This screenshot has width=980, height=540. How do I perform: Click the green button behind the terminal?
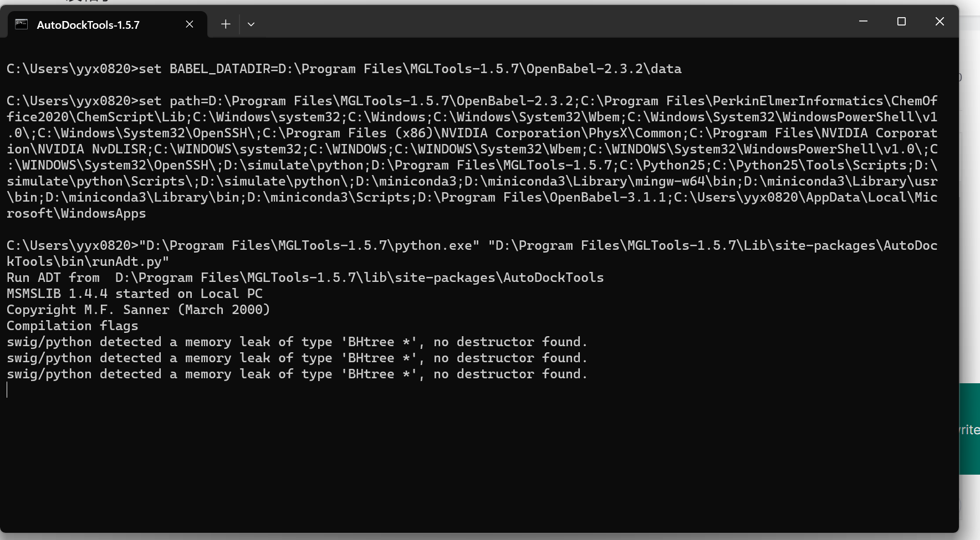969,429
